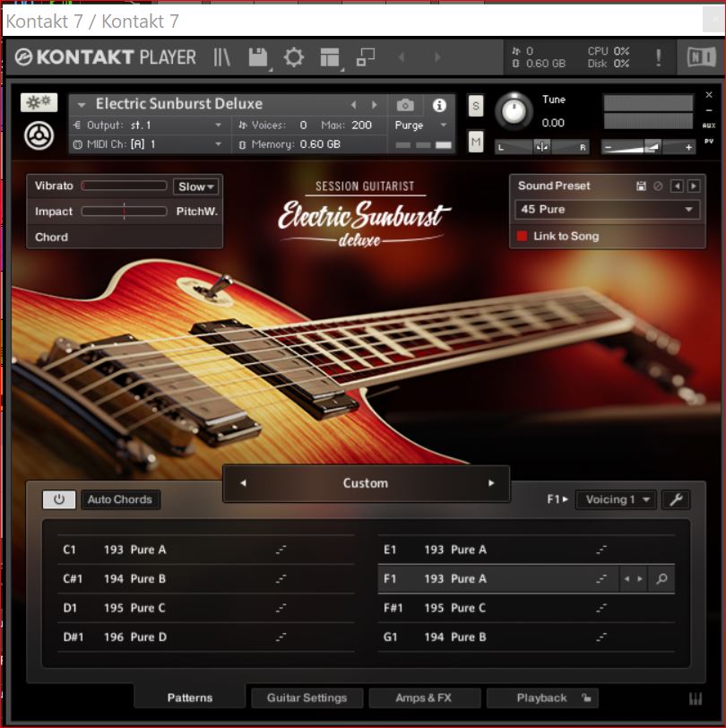Open the wrench voicing settings icon

676,499
